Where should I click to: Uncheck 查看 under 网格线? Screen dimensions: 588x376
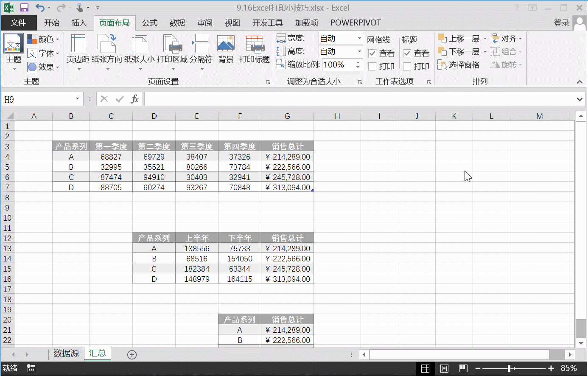[372, 53]
